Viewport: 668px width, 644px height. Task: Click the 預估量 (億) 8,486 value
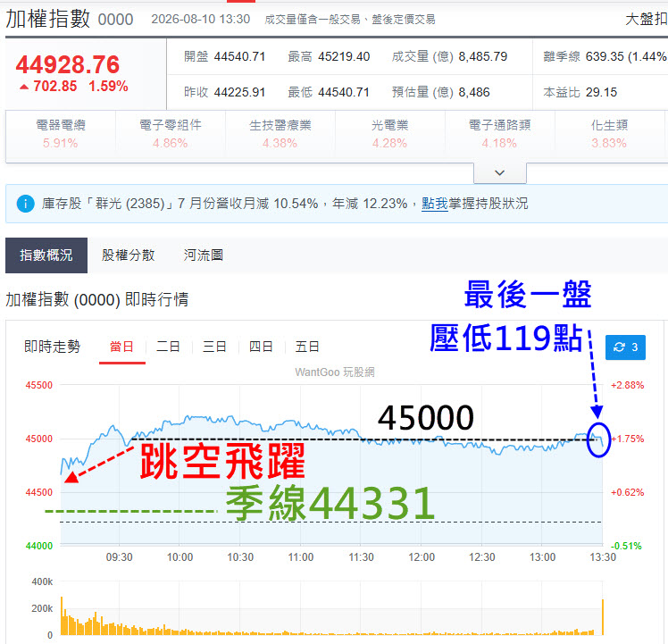coord(474,92)
